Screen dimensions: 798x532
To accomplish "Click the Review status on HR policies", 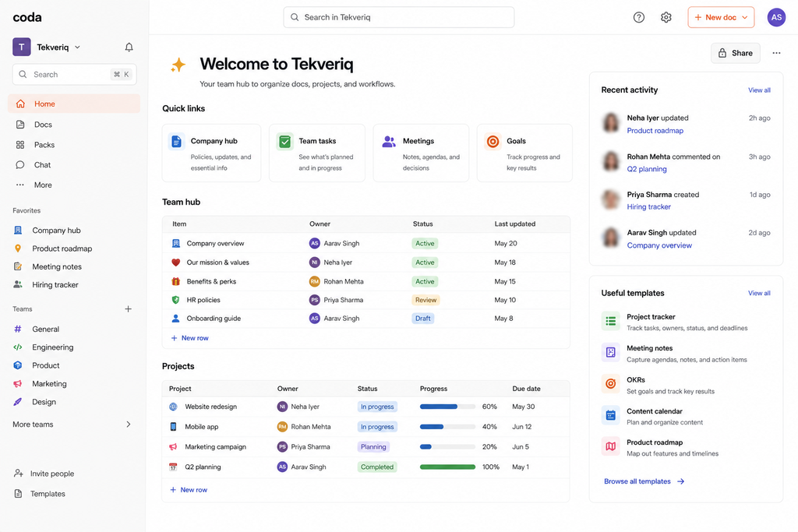I will pos(425,300).
